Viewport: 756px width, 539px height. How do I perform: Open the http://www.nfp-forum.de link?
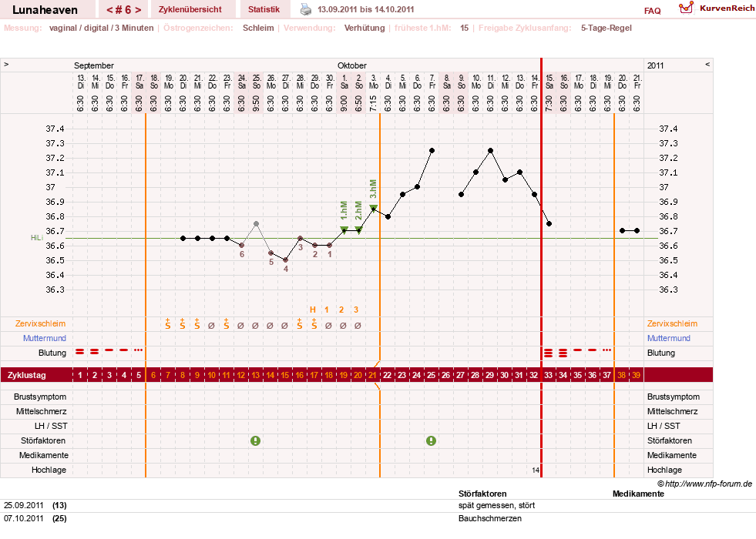tap(709, 484)
